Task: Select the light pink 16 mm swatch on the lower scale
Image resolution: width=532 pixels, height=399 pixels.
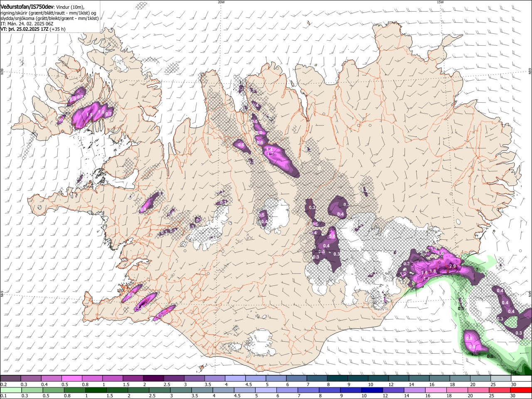Action: pyautogui.click(x=436, y=390)
